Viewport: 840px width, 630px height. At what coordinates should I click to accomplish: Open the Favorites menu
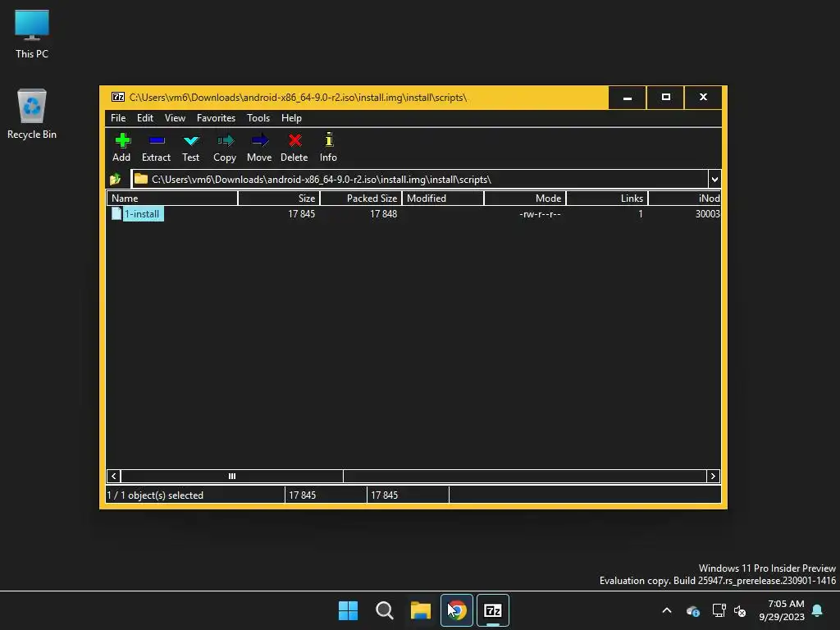(216, 118)
